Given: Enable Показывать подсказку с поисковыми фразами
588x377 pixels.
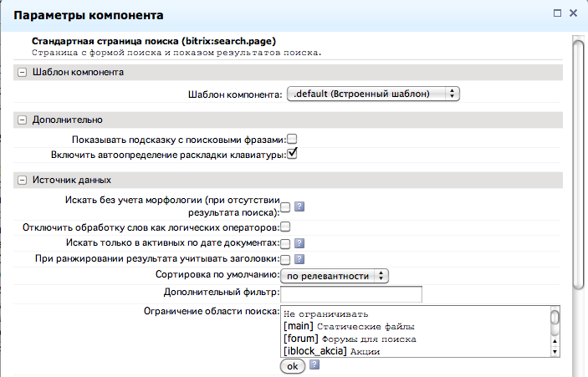Looking at the screenshot, I should coord(293,139).
